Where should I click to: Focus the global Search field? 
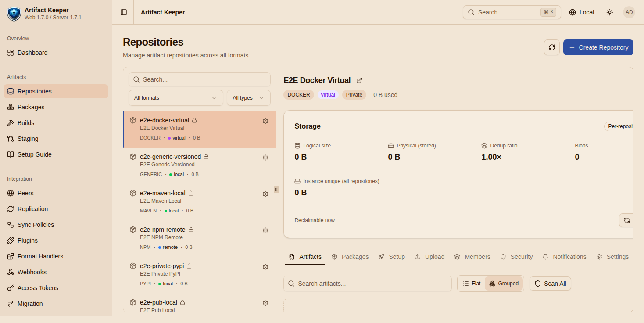point(512,12)
